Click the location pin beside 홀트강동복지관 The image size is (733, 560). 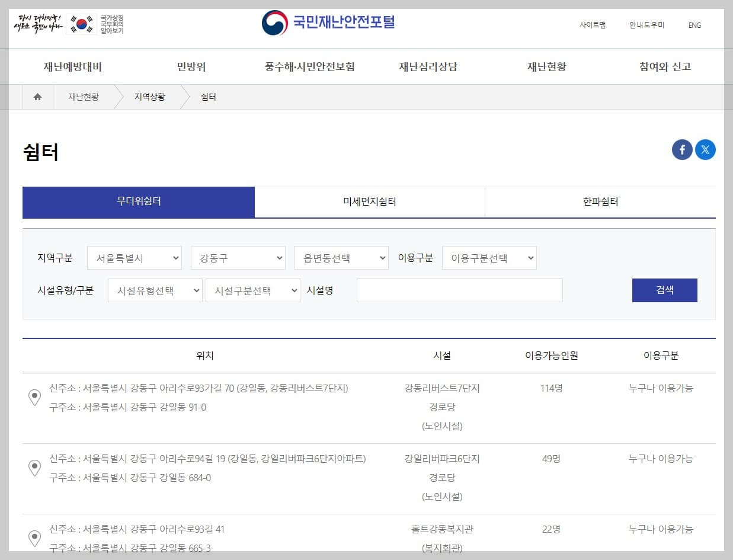tap(35, 538)
